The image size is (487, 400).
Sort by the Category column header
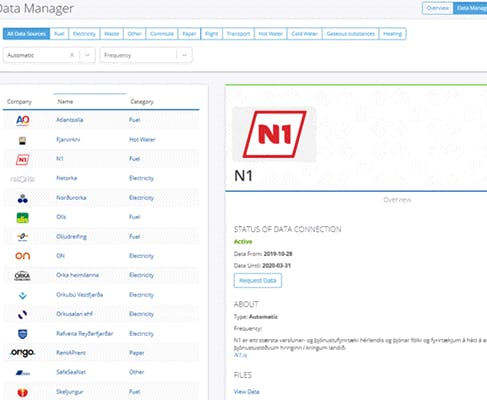pyautogui.click(x=142, y=102)
